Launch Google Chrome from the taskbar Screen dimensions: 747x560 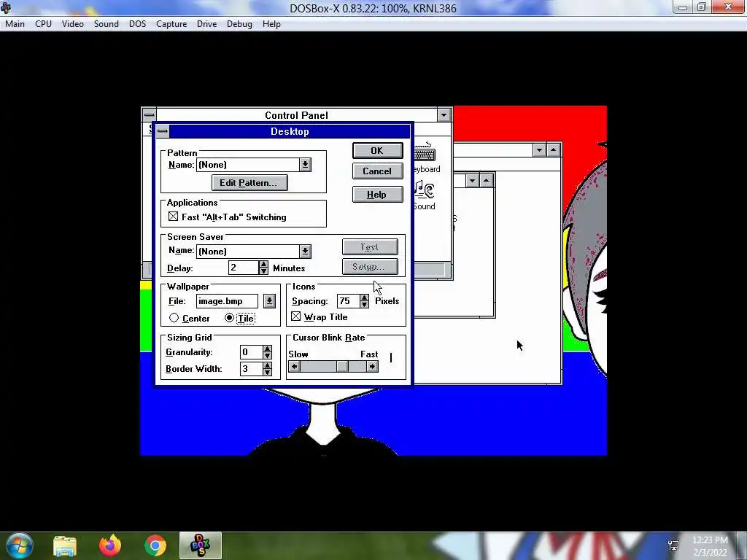[155, 545]
